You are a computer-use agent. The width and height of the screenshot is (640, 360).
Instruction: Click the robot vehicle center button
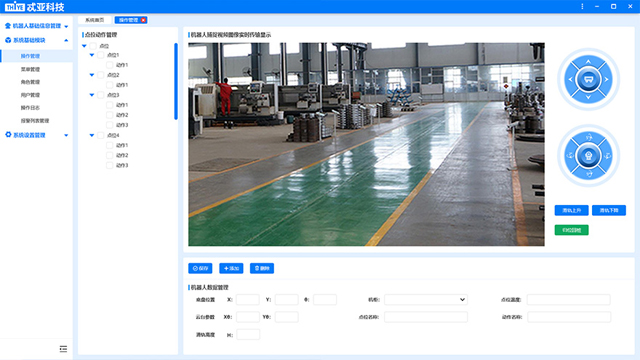tap(588, 79)
